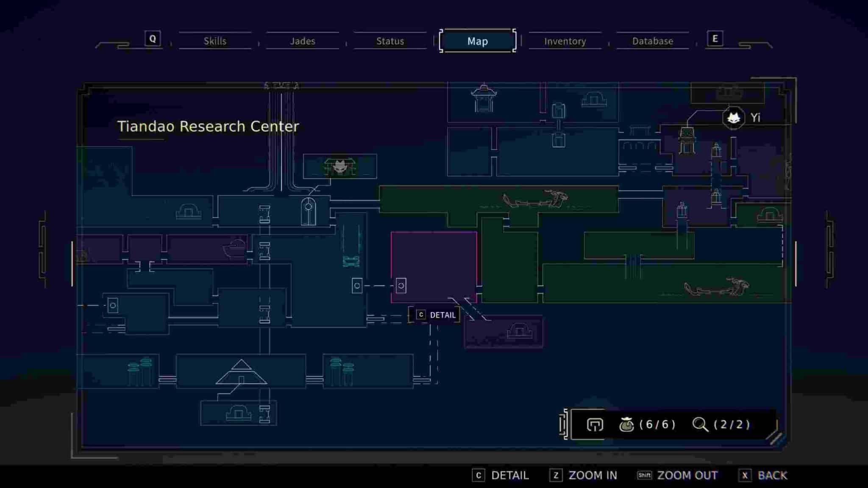Click the BACK prompt
The height and width of the screenshot is (488, 868).
tap(763, 475)
